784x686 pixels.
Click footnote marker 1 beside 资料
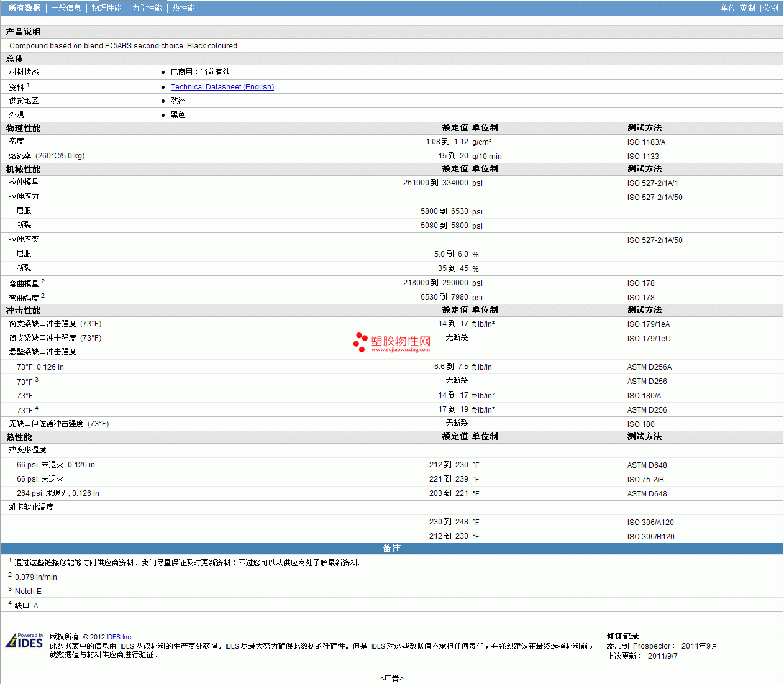point(28,85)
